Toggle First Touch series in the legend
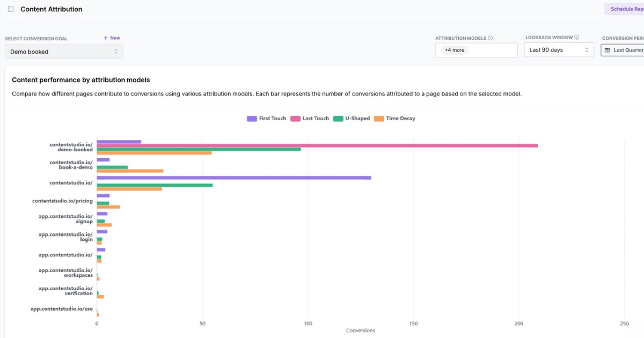644x338 pixels. pos(266,118)
